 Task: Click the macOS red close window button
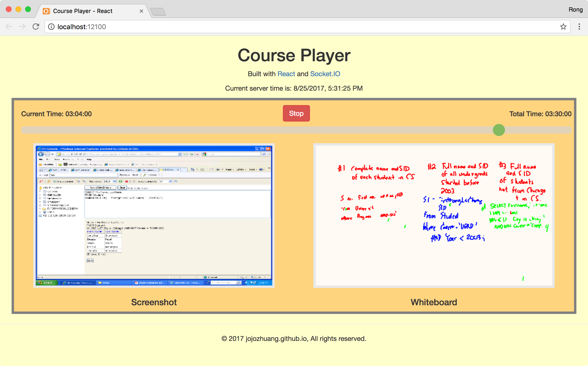9,9
